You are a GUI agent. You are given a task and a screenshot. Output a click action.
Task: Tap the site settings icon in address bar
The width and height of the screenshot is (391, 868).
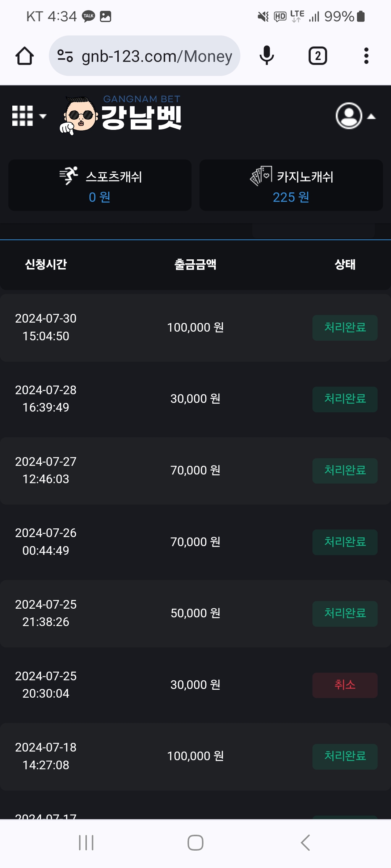pyautogui.click(x=65, y=56)
